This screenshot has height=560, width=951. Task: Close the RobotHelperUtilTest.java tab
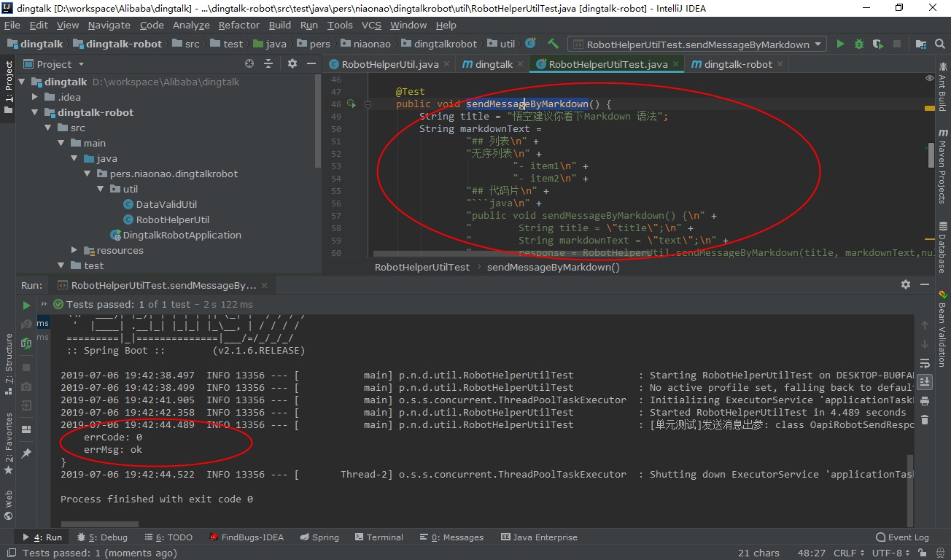pyautogui.click(x=675, y=64)
